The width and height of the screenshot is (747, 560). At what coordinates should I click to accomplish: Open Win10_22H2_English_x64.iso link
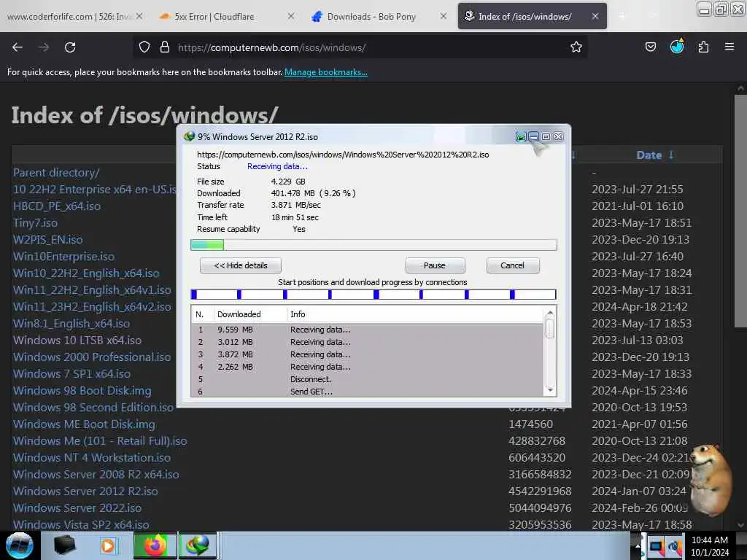click(x=86, y=273)
